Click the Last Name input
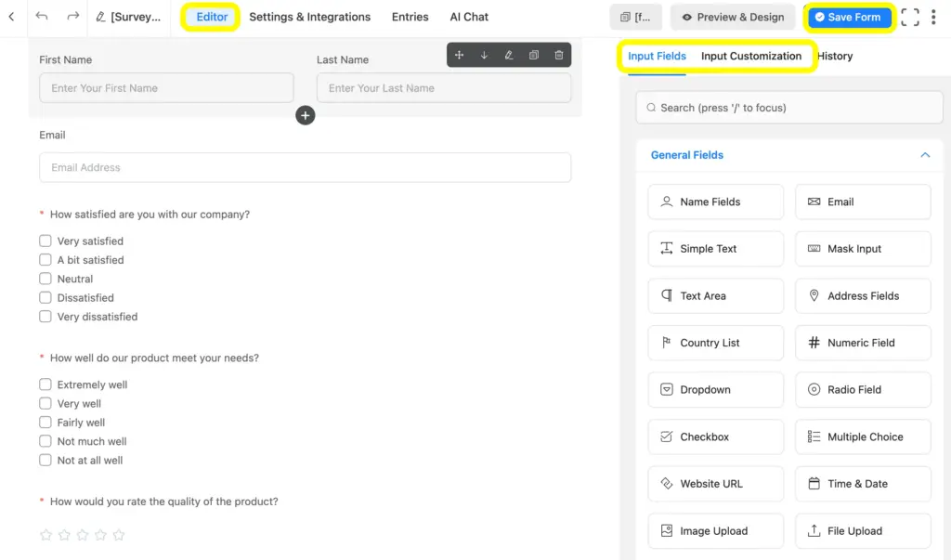Image resolution: width=951 pixels, height=560 pixels. tap(443, 88)
